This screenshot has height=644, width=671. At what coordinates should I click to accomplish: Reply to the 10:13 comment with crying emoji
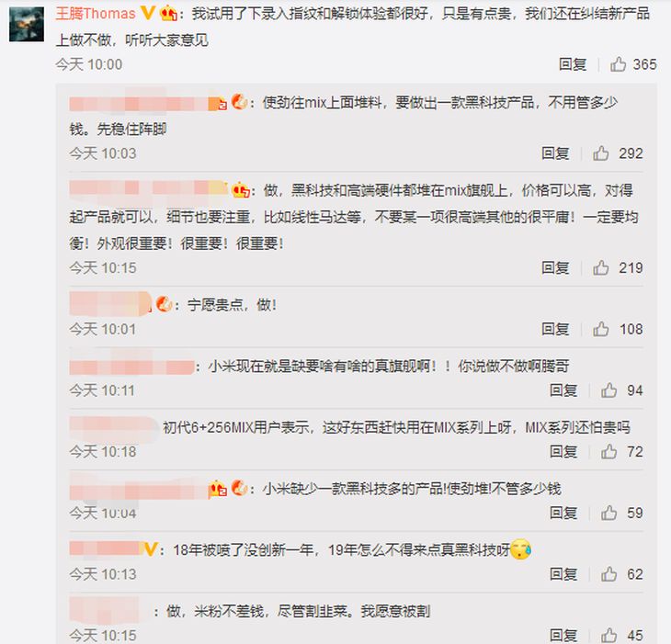tap(563, 574)
